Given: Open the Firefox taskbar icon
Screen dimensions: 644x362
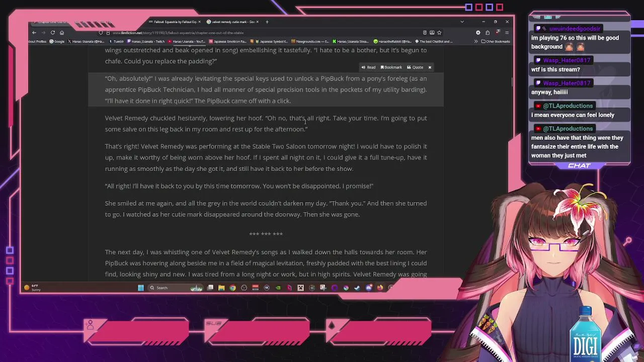Looking at the screenshot, I should 380,288.
